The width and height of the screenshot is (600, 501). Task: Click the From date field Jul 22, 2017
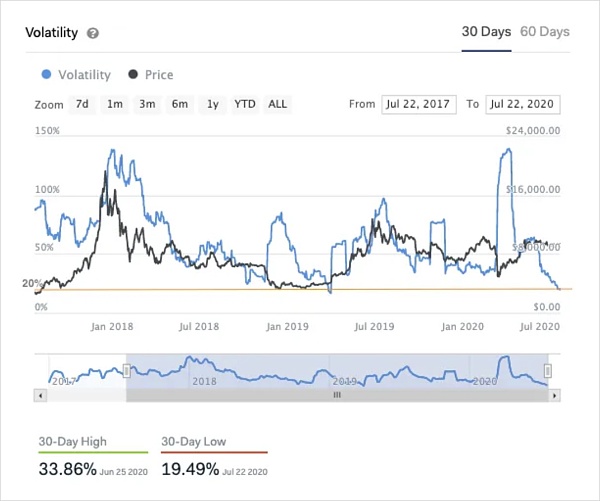tap(419, 104)
